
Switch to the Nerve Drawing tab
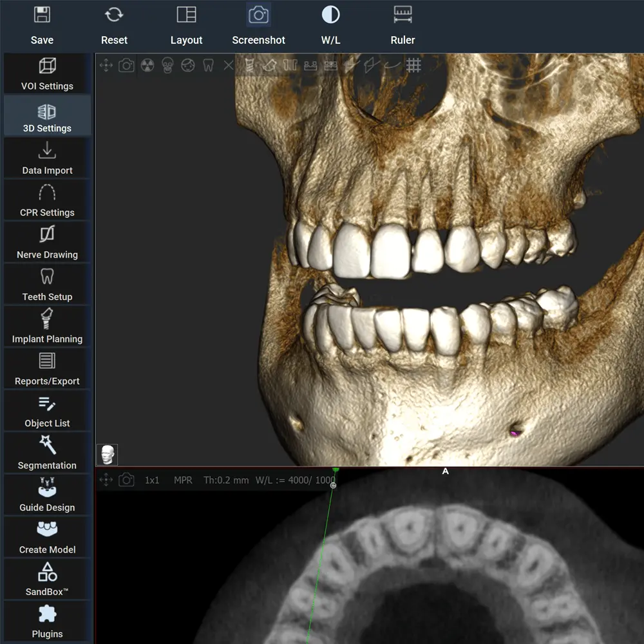pos(47,242)
